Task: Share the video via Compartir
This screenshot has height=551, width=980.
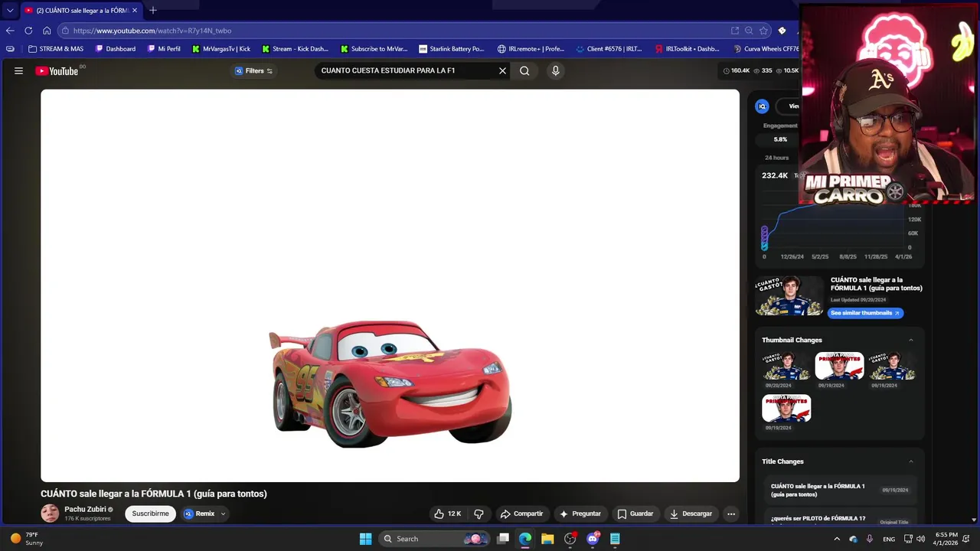Action: pyautogui.click(x=521, y=514)
